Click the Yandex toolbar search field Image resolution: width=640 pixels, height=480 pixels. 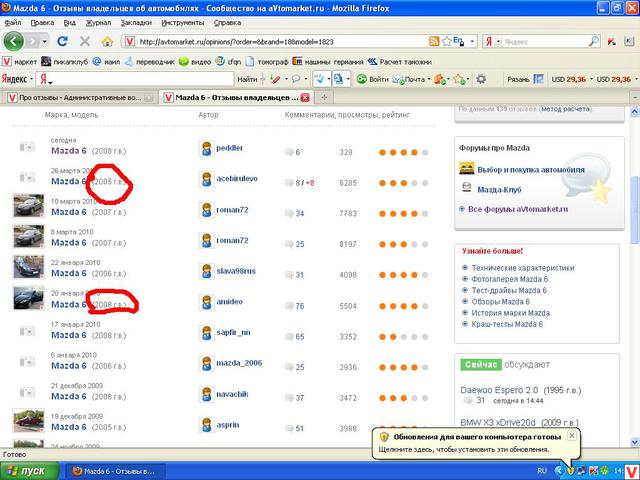pyautogui.click(x=140, y=79)
